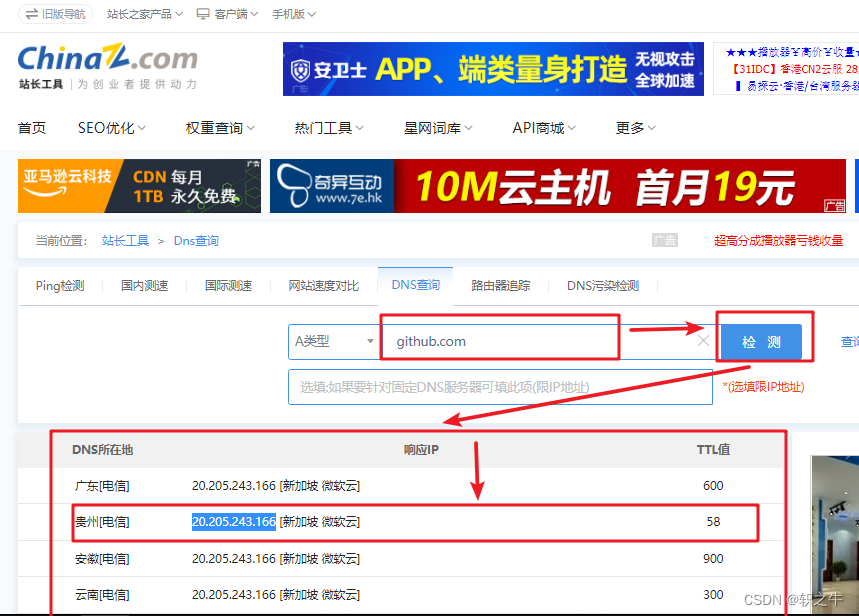Open 权重查询 menu
859x616 pixels.
[220, 128]
